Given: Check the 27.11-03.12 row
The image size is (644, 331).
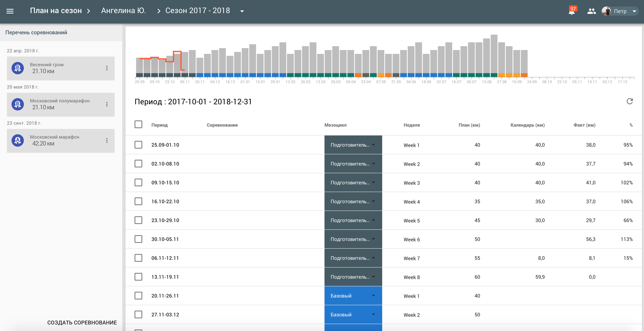Looking at the screenshot, I should (138, 314).
